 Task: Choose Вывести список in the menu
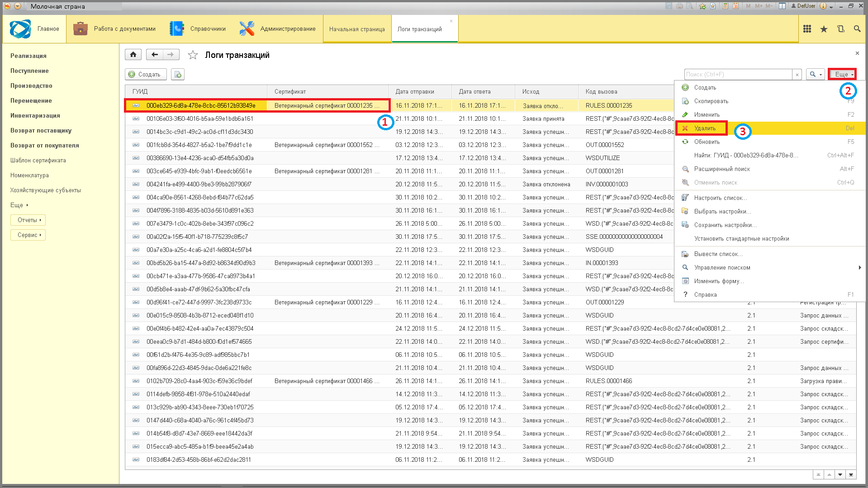coord(770,254)
